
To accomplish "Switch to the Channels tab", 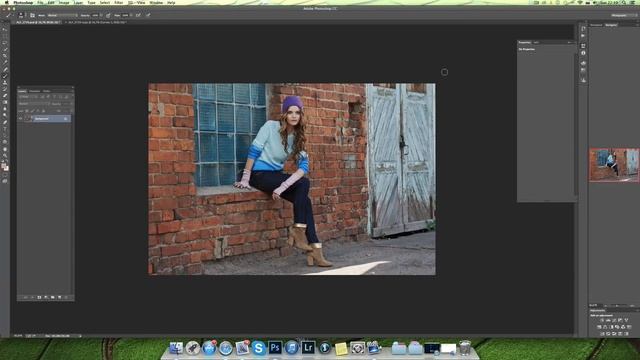I will point(35,91).
